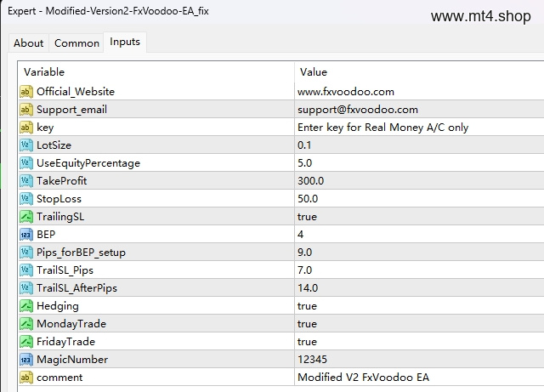Click the string icon beside Support_email
Screen dimensions: 544x392
[x=26, y=110]
